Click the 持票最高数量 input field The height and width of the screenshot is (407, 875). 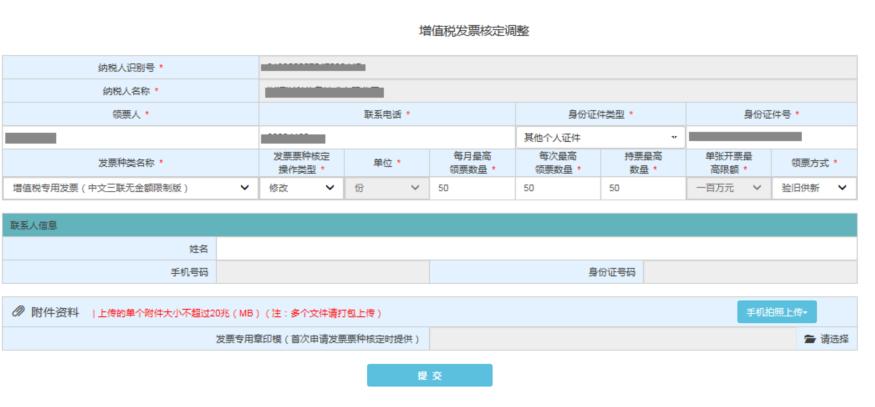642,187
